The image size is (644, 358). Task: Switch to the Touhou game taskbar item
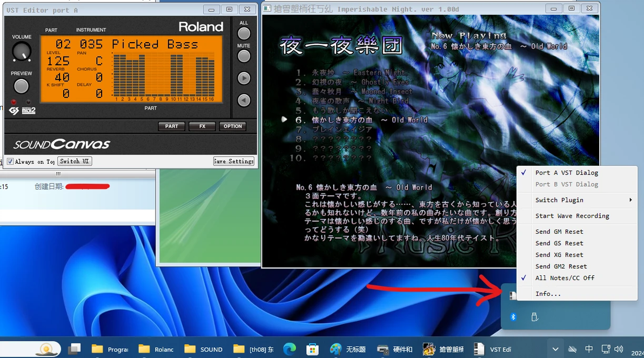[443, 349]
